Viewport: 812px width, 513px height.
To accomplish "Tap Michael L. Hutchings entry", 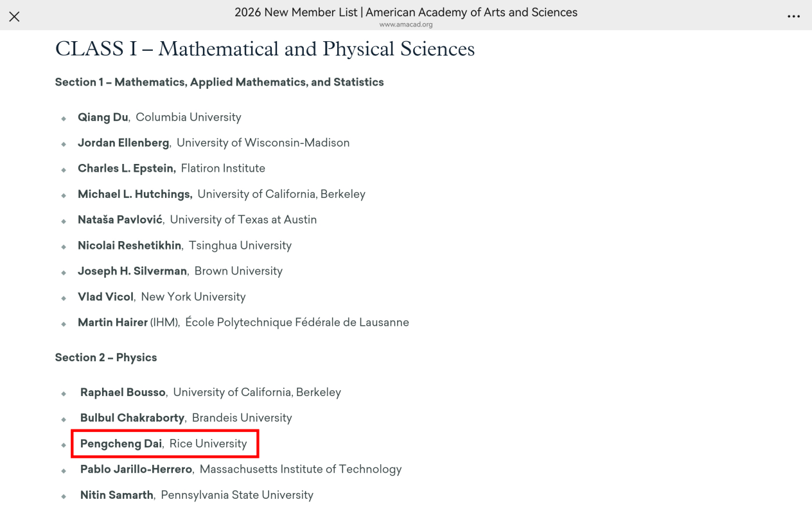I will tap(221, 194).
